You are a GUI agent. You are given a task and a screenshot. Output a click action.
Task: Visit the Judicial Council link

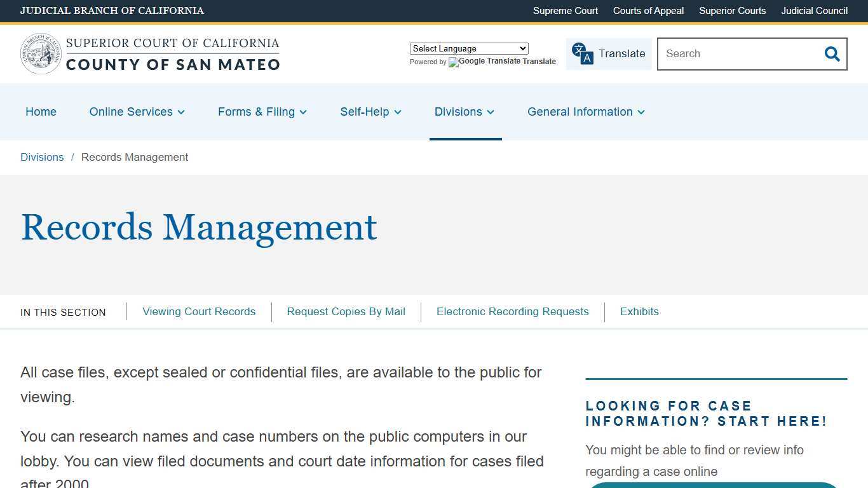pos(814,11)
